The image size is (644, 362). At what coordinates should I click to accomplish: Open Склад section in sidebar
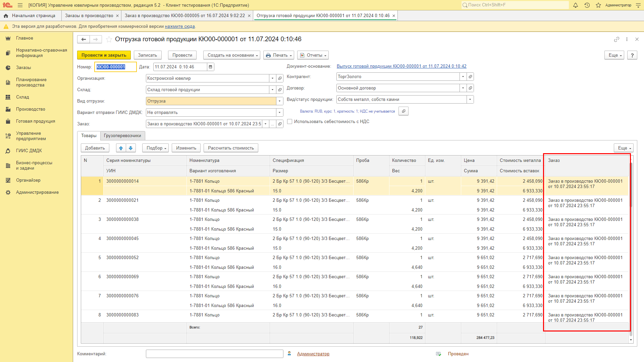[x=22, y=97]
